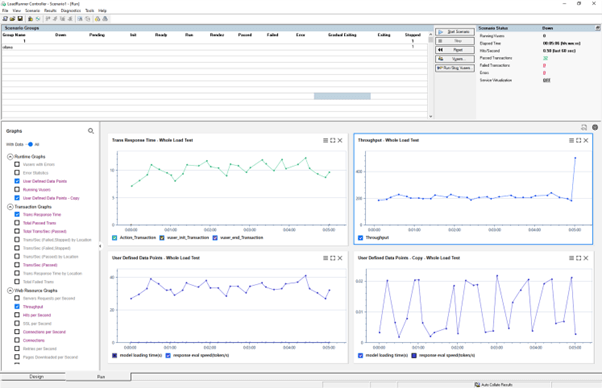Collapse the Web Resource Graphs tree group
This screenshot has width=602, height=388.
[10, 291]
